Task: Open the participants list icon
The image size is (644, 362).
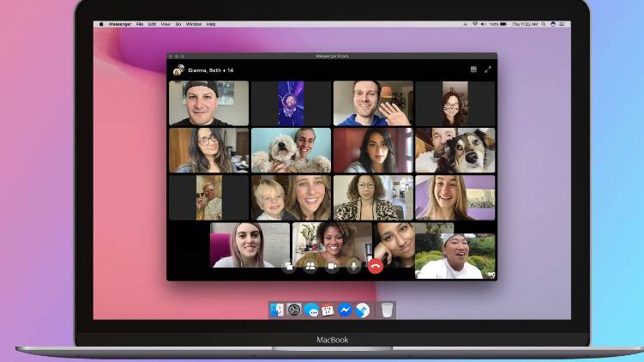Action: coord(310,266)
